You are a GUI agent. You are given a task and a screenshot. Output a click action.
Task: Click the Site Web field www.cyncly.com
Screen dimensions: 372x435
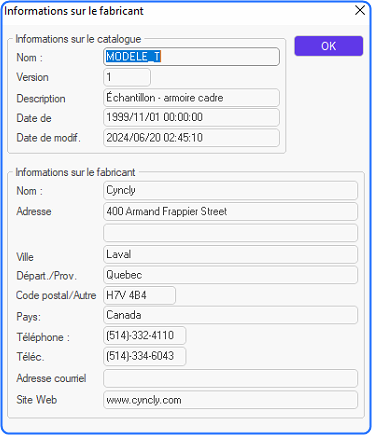[230, 400]
